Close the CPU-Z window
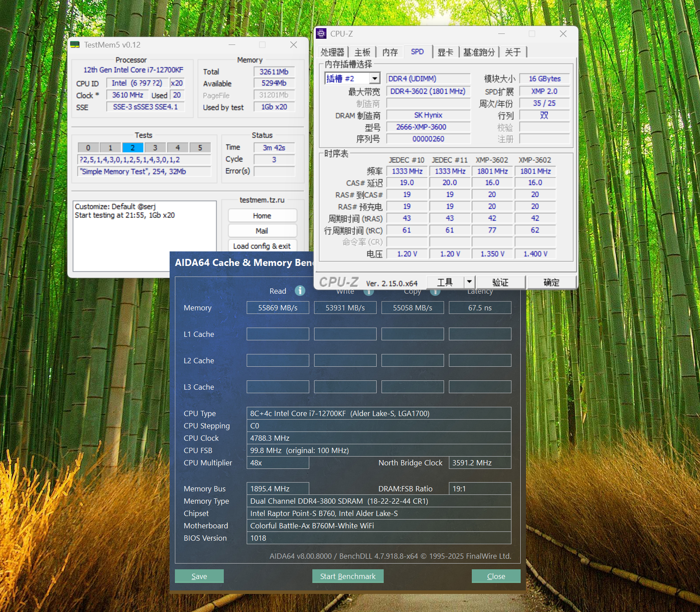The width and height of the screenshot is (700, 612). click(x=563, y=34)
